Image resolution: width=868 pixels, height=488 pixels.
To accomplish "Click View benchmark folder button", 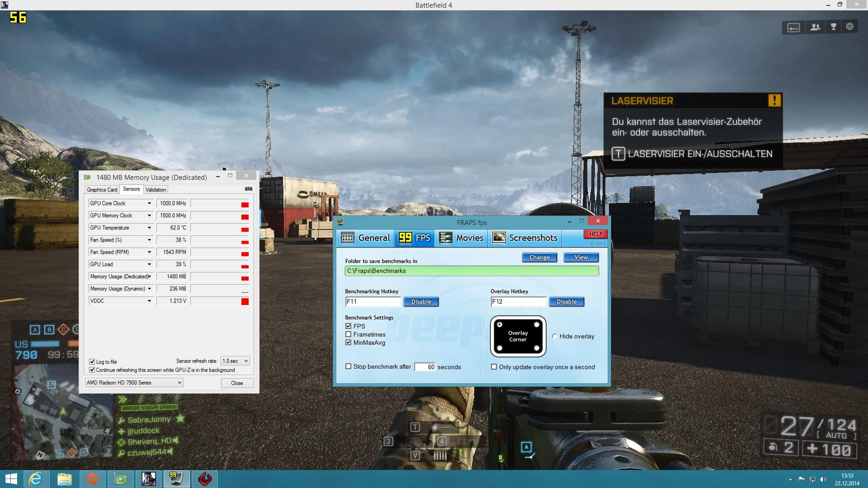I will point(581,257).
